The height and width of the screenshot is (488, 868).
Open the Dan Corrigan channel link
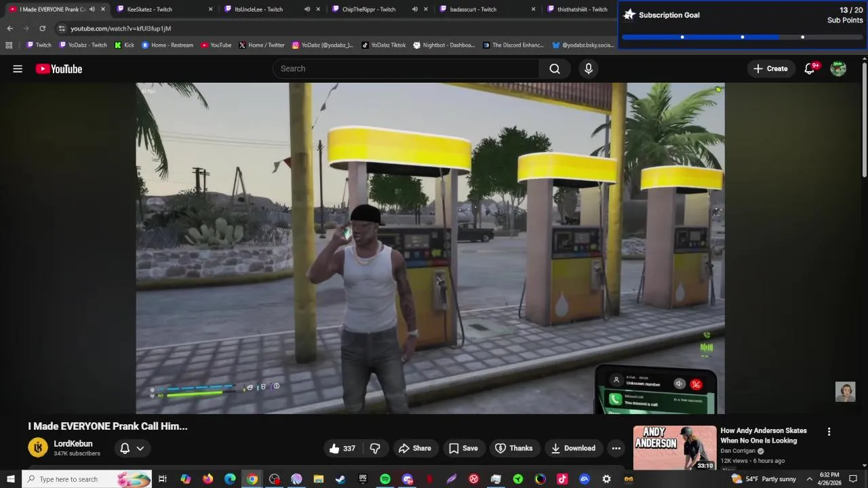pos(738,451)
